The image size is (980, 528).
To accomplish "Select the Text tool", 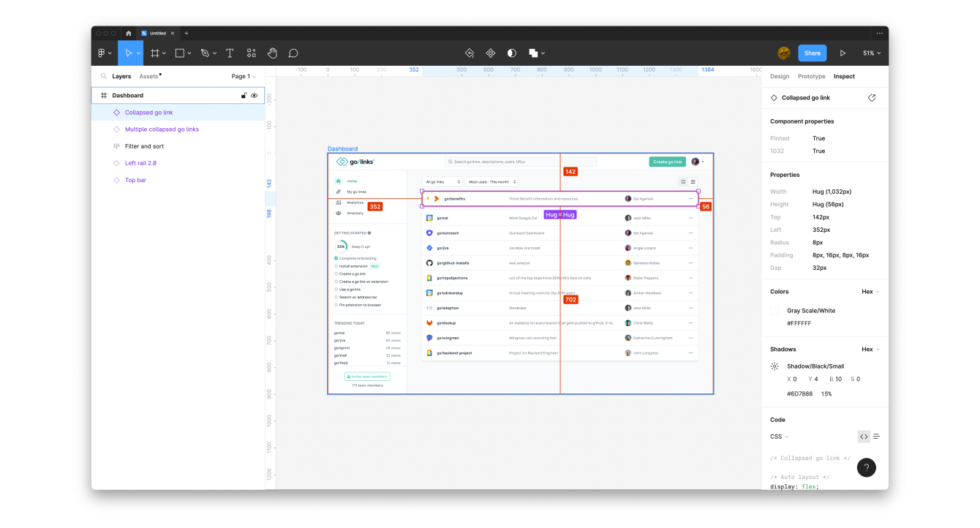I will pyautogui.click(x=229, y=53).
